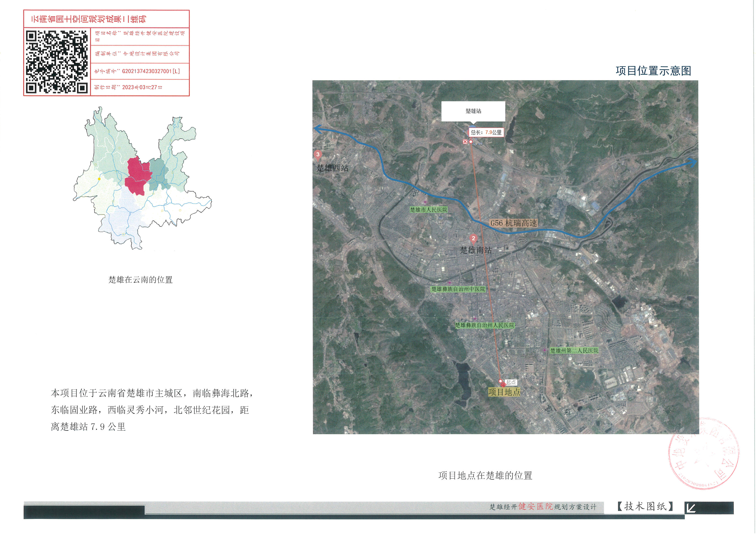This screenshot has width=756, height=534.
Task: Click the purple dot by 楚雄市人民医院
Action: pyautogui.click(x=425, y=202)
